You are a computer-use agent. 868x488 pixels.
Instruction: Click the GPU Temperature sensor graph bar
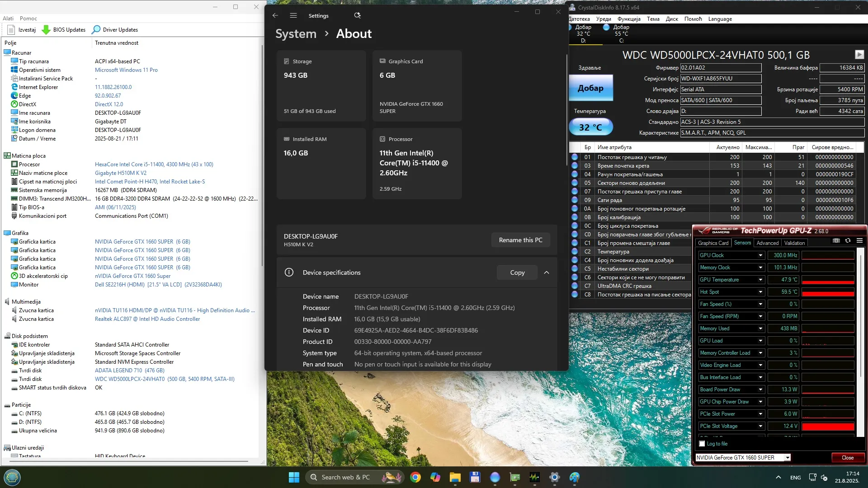tap(828, 280)
